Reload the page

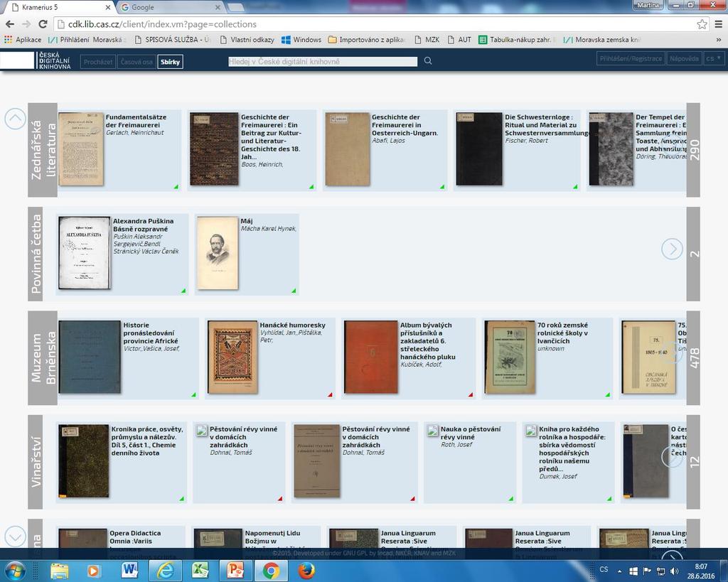(43, 24)
